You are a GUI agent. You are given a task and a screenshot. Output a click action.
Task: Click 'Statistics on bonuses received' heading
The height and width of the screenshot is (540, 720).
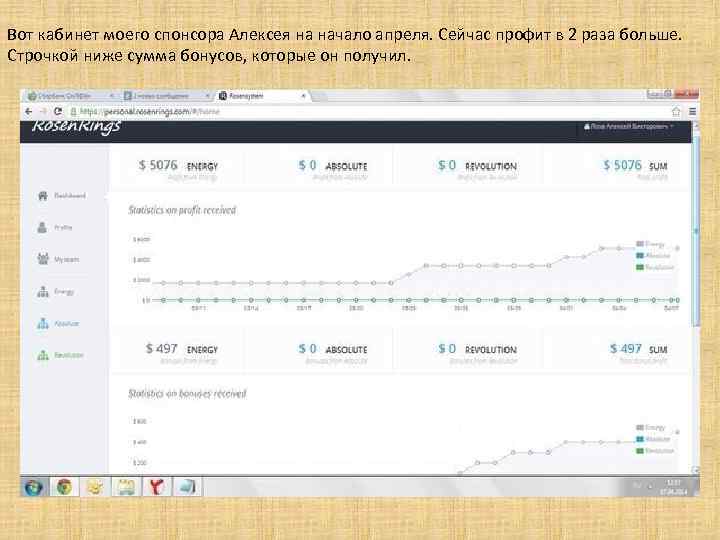click(x=187, y=394)
